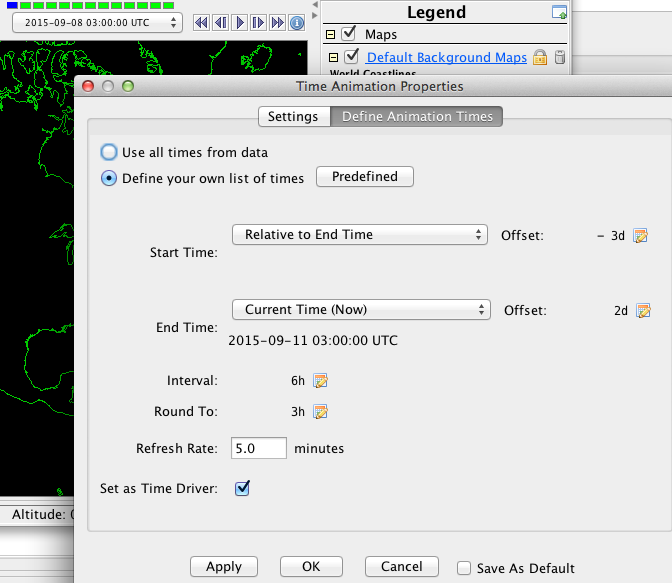The width and height of the screenshot is (672, 583).
Task: Click the Interval edit icon
Action: 320,381
